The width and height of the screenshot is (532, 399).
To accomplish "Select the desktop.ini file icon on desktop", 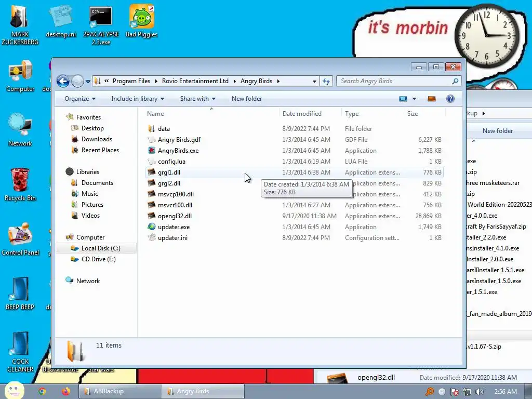I will [61, 21].
